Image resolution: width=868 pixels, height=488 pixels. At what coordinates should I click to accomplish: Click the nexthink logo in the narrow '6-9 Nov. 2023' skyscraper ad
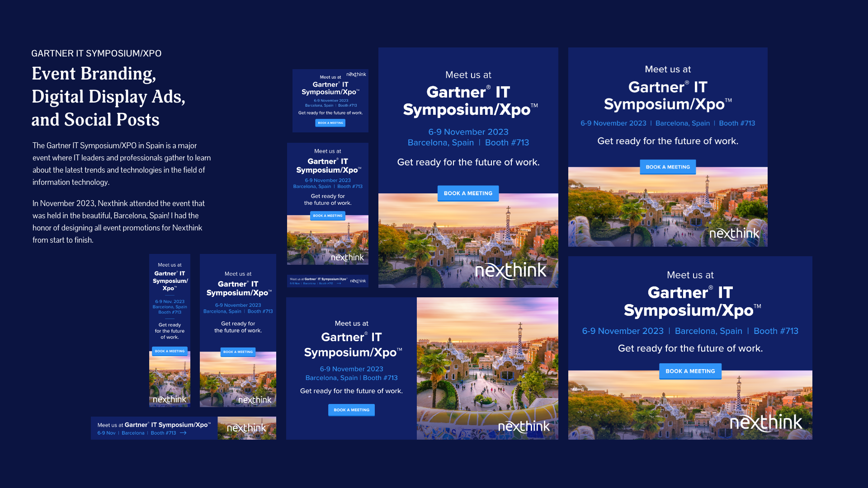point(170,399)
